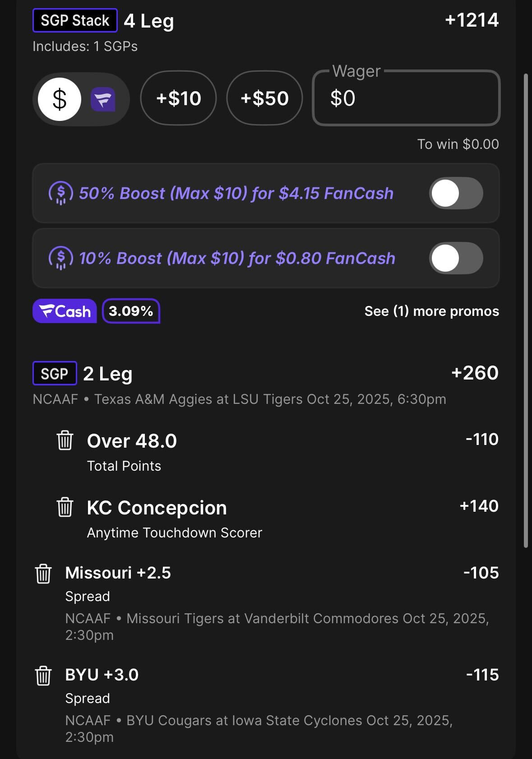Add $10 to the wager
The image size is (532, 759).
point(178,98)
